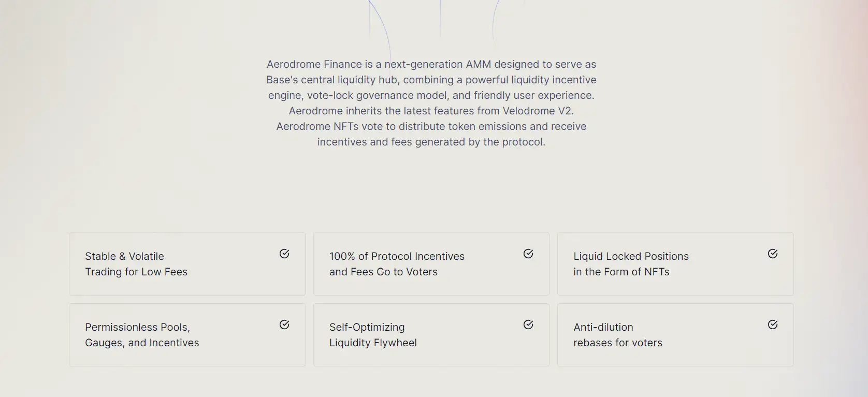
Task: Click "100% of Protocol Incentives and Fees" card text
Action: tap(397, 264)
